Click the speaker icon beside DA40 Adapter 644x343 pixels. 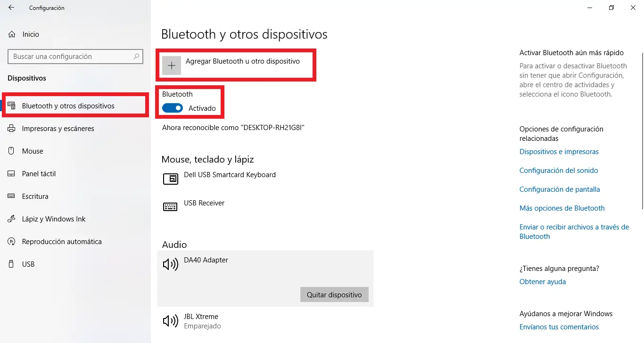click(x=170, y=264)
